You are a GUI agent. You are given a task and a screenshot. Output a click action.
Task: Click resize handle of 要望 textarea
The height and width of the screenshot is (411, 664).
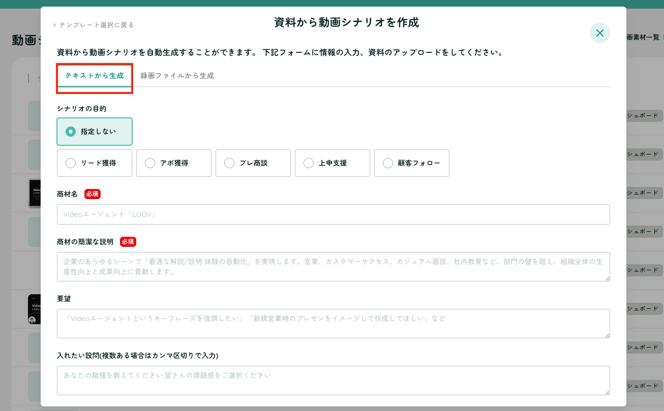pos(606,334)
